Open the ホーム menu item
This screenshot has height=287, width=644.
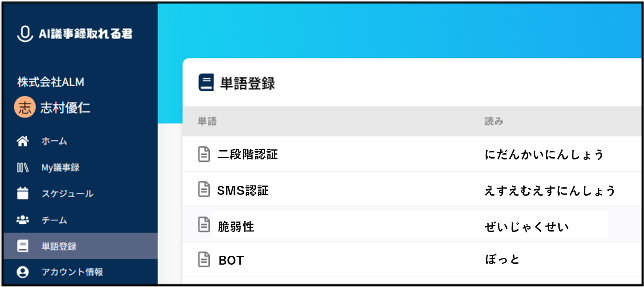pos(54,141)
